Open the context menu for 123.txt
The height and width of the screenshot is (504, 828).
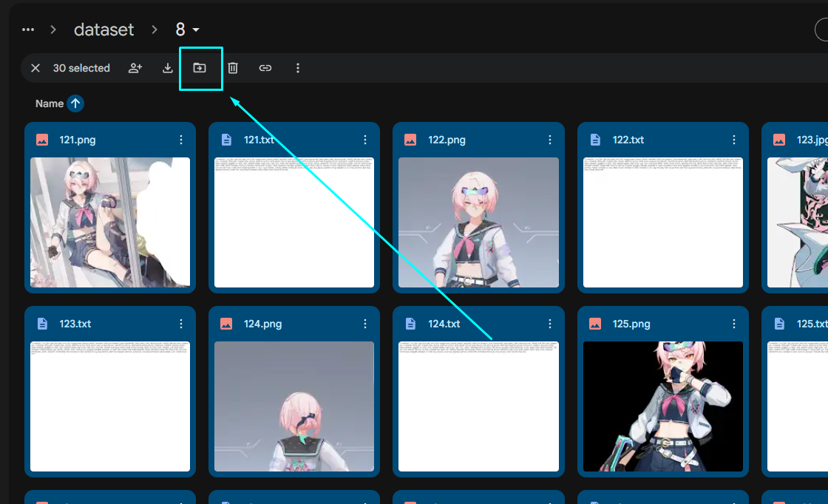pyautogui.click(x=180, y=323)
